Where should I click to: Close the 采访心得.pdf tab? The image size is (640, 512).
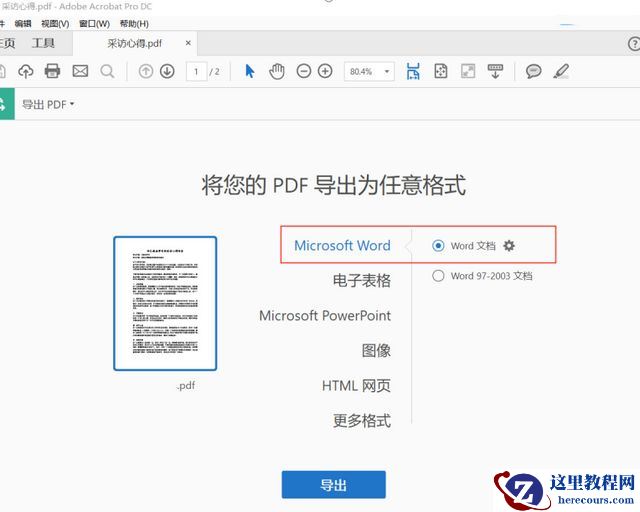point(188,42)
